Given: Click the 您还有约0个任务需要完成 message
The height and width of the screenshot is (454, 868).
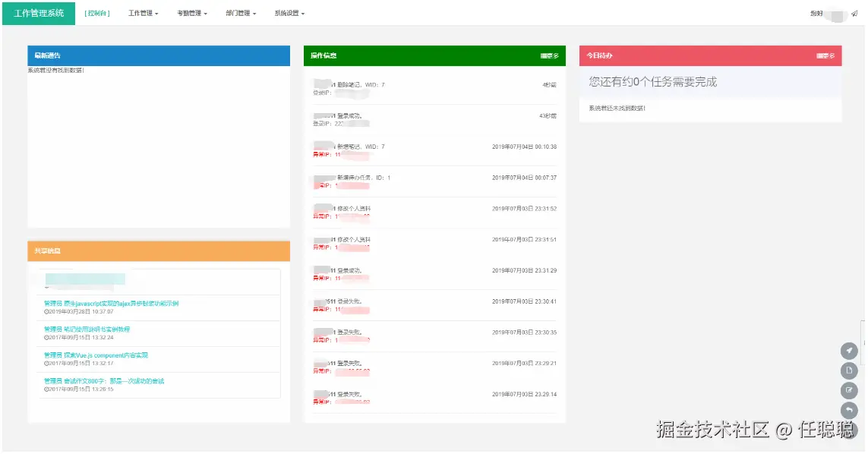Looking at the screenshot, I should pos(652,82).
